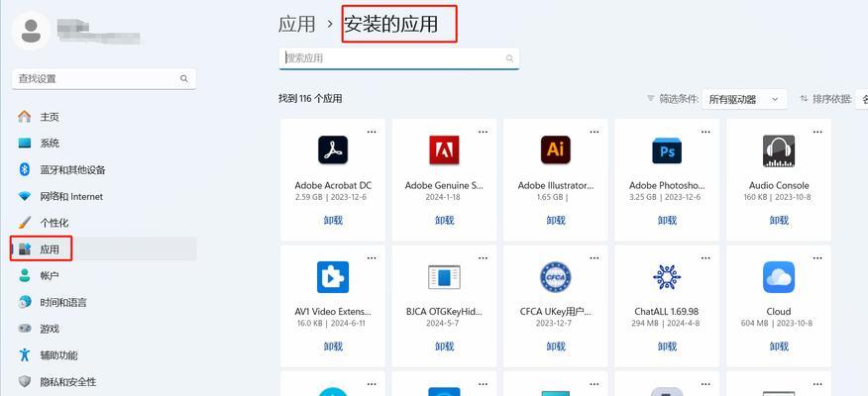868x396 pixels.
Task: Click the 应用 breadcrumb link
Action: pyautogui.click(x=296, y=25)
